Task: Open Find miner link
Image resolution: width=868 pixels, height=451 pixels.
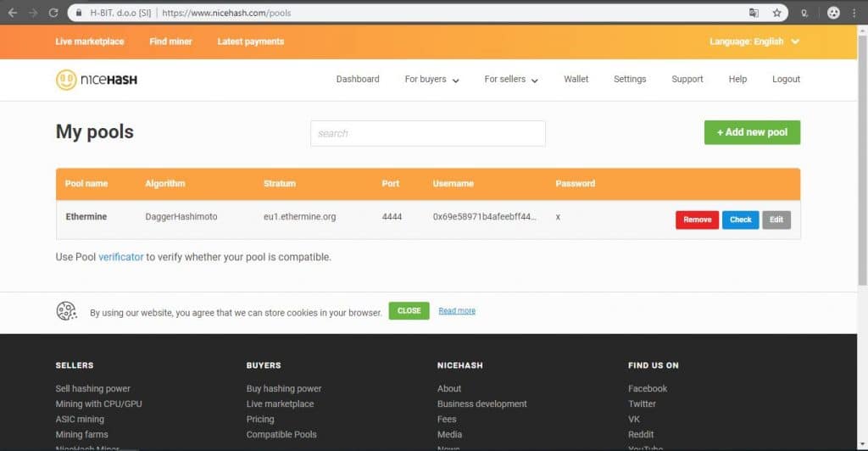Action: (170, 42)
